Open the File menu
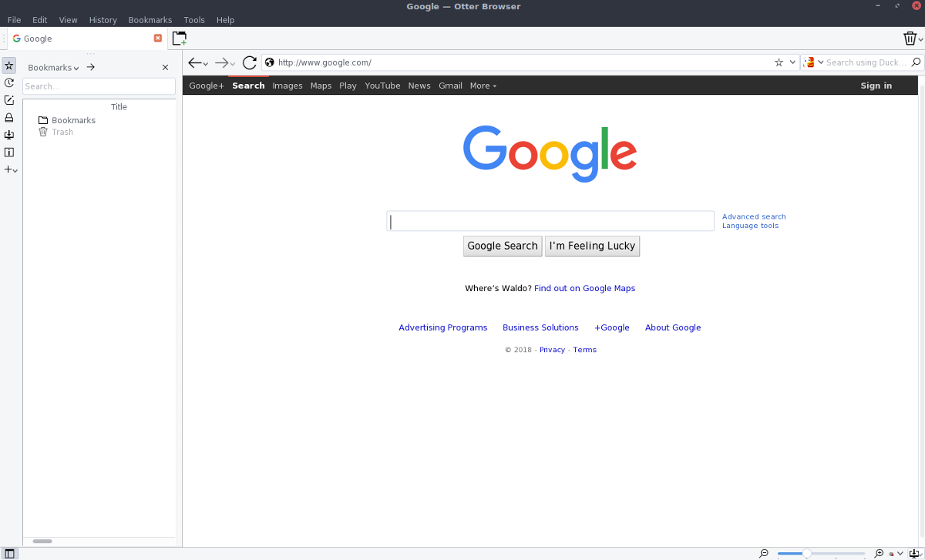Viewport: 925px width, 560px height. coord(14,20)
